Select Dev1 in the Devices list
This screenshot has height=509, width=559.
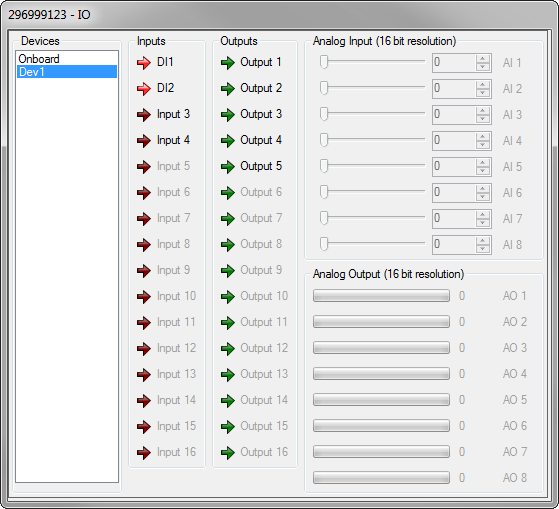(x=67, y=72)
